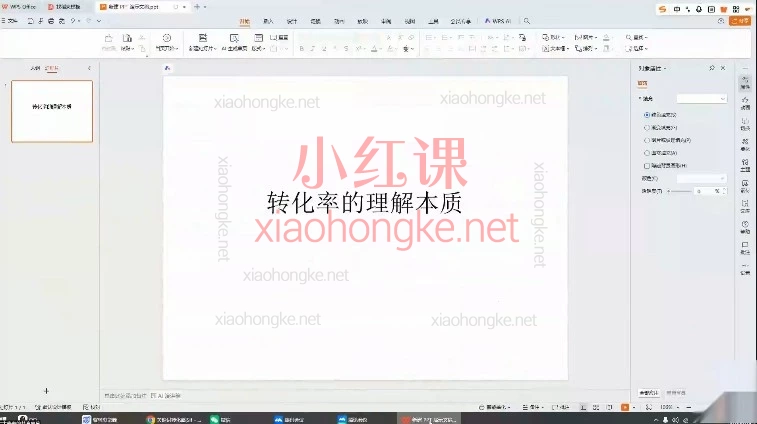Open WeChat from the taskbar

220,419
